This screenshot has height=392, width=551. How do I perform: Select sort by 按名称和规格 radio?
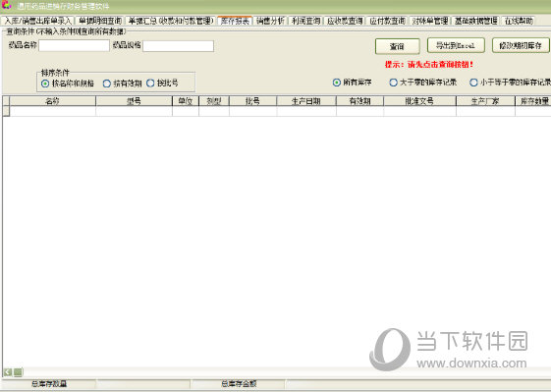45,84
